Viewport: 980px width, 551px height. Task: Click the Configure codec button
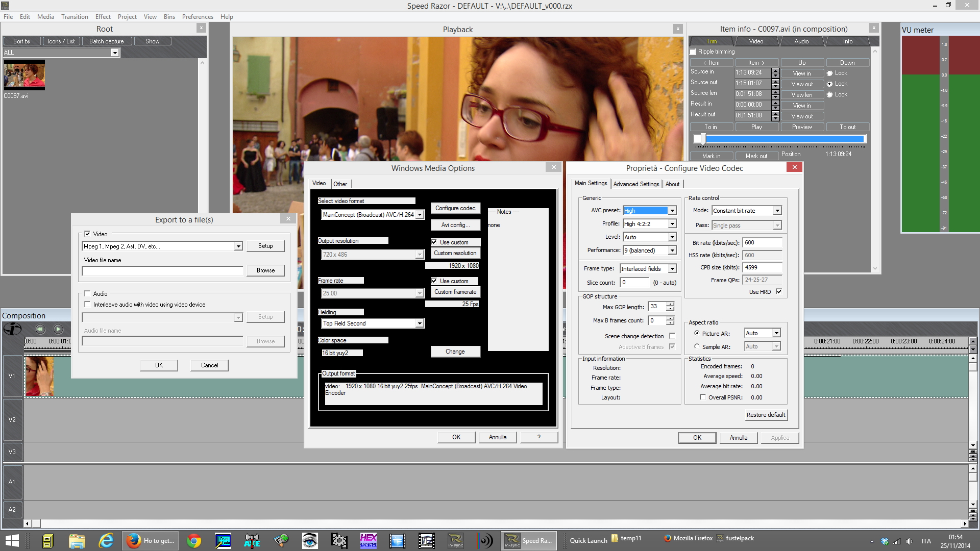click(x=455, y=208)
